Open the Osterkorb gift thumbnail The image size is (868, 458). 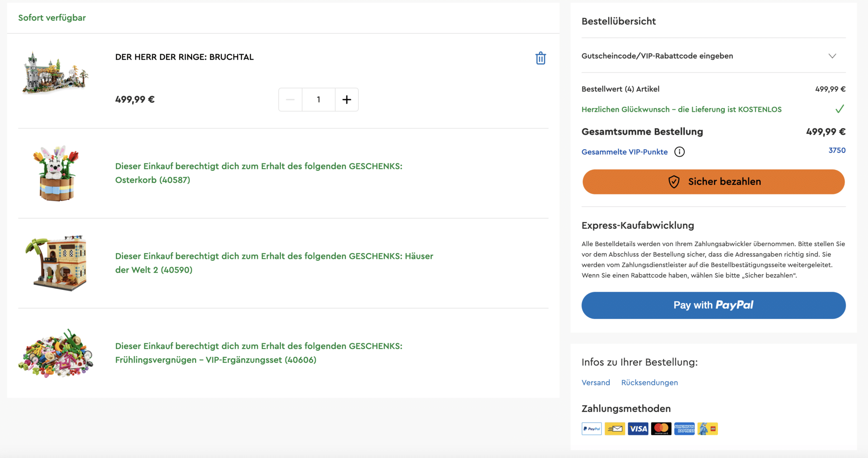click(56, 173)
